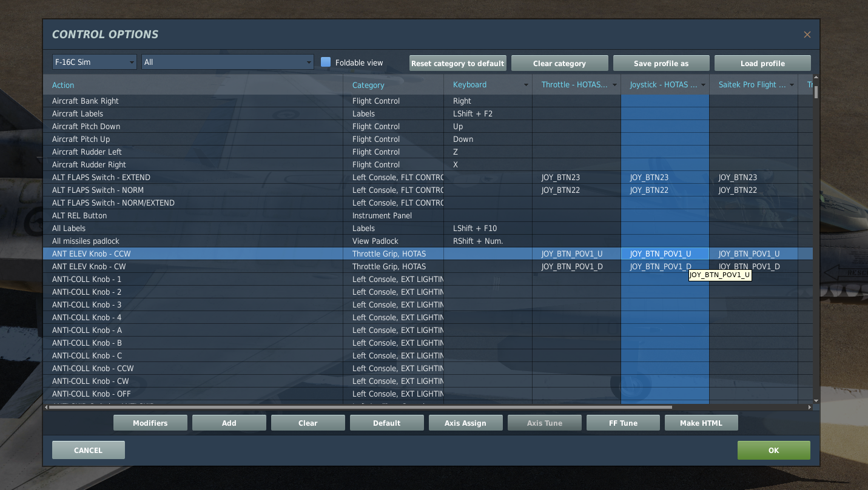Click Saitek JOY_BTN22 cell for ALT FLAPS NORM
The image size is (868, 490).
point(753,190)
